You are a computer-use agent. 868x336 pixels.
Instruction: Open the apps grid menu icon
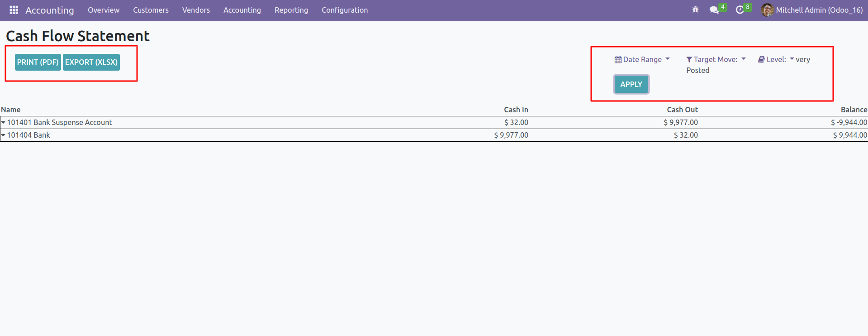coord(14,10)
